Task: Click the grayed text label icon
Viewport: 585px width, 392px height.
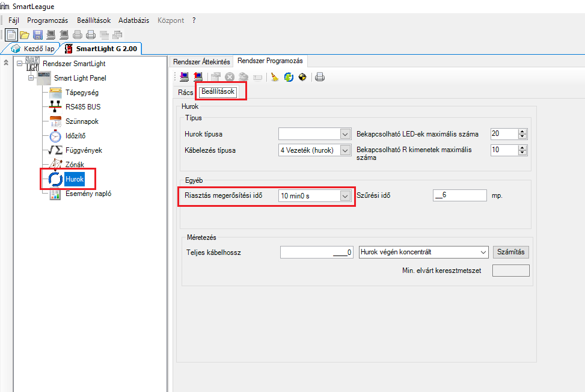Action: click(x=257, y=77)
